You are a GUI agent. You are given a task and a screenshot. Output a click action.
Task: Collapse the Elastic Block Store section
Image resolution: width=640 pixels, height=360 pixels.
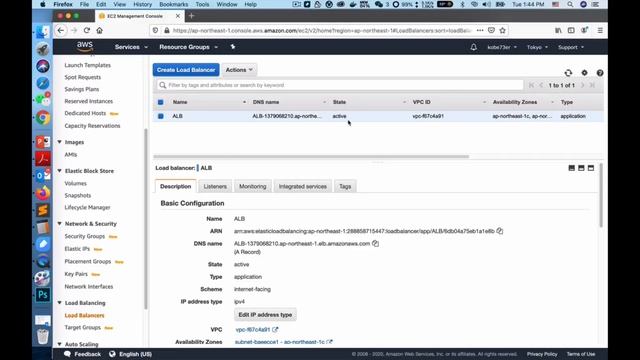point(60,171)
